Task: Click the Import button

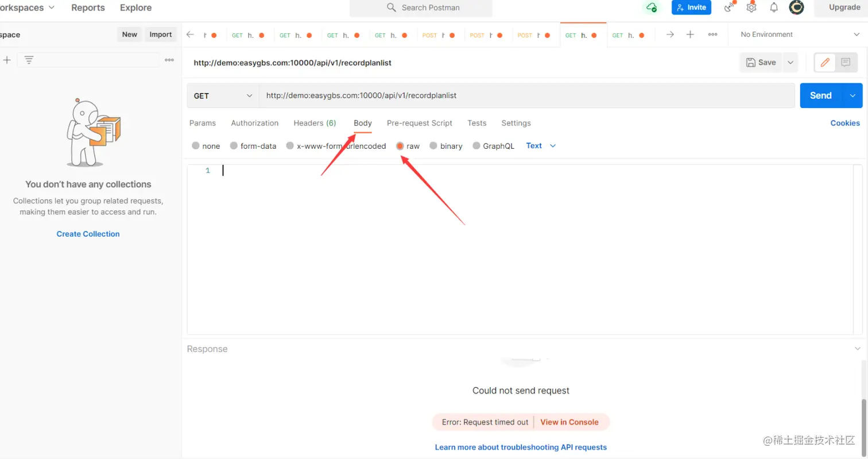Action: point(161,34)
